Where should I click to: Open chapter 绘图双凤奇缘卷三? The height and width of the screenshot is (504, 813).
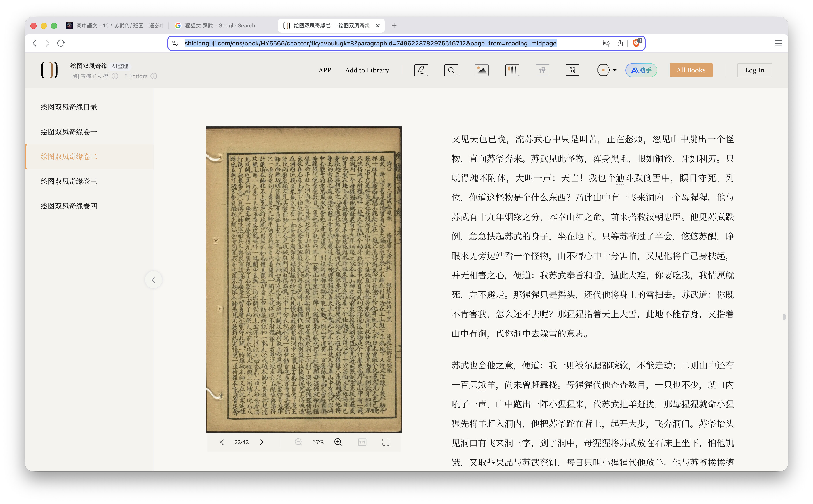[69, 181]
